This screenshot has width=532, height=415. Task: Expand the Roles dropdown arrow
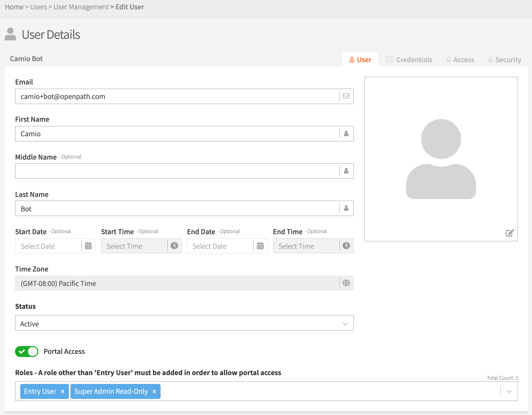click(x=509, y=391)
